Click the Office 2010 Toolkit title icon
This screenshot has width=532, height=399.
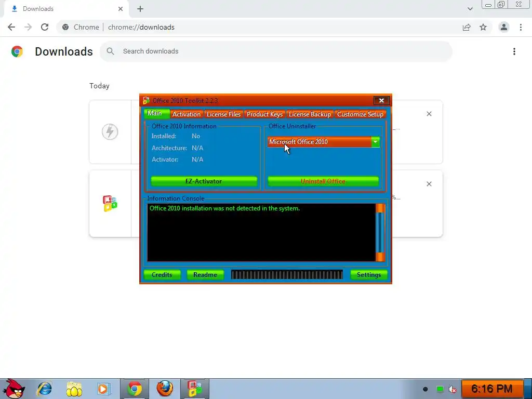click(x=146, y=100)
